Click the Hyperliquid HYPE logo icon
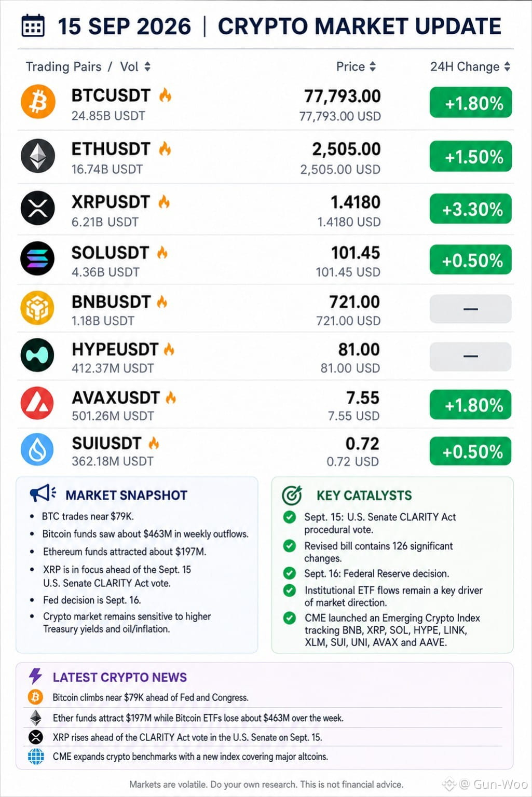532x797 pixels. point(37,355)
